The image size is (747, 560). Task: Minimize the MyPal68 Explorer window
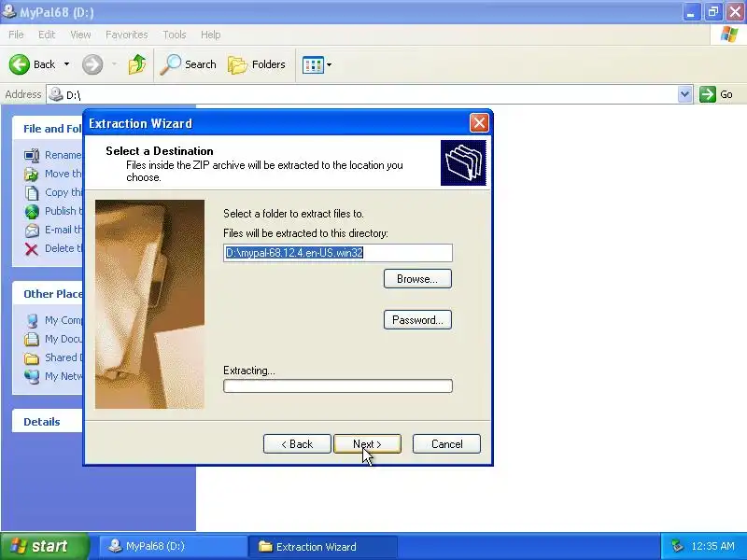tap(691, 12)
